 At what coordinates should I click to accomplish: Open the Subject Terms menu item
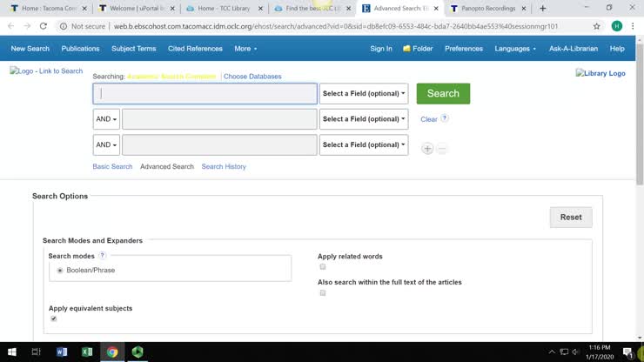pyautogui.click(x=133, y=49)
